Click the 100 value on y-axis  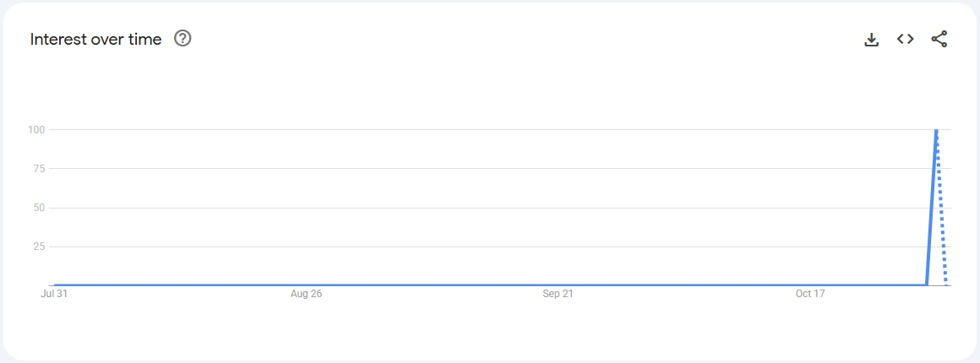point(35,129)
